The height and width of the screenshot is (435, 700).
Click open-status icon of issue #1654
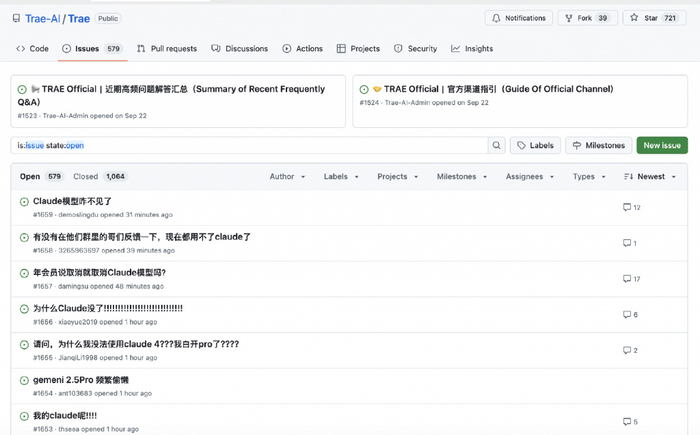pos(24,381)
